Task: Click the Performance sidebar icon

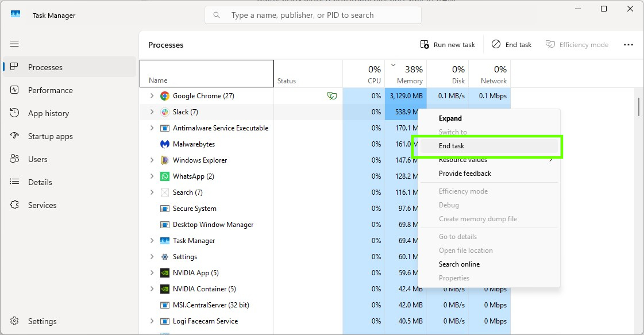Action: tap(15, 90)
